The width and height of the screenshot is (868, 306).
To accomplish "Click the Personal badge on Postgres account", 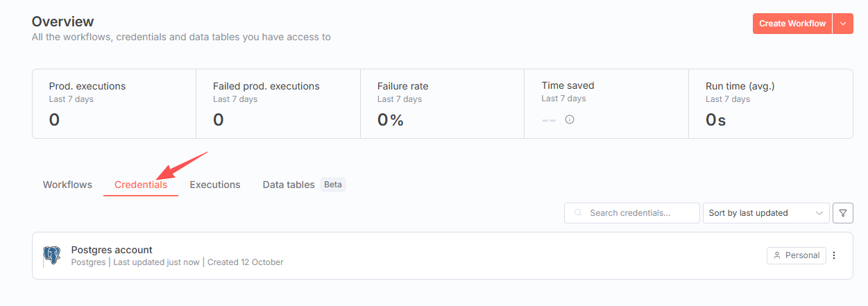I will point(797,255).
